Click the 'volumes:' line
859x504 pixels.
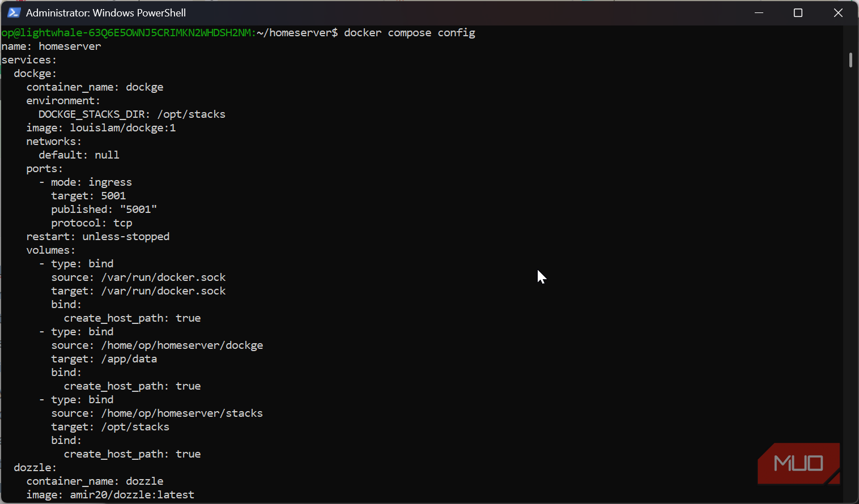[x=50, y=250]
